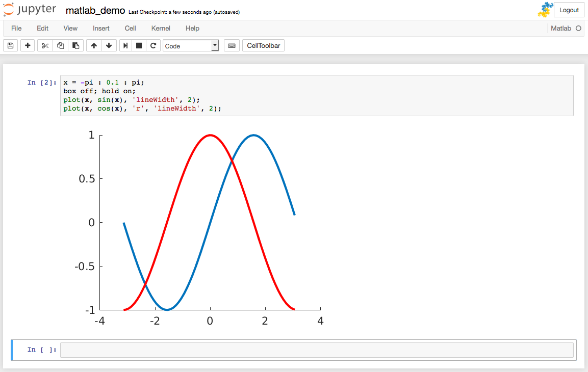Open the Insert menu

tap(101, 29)
